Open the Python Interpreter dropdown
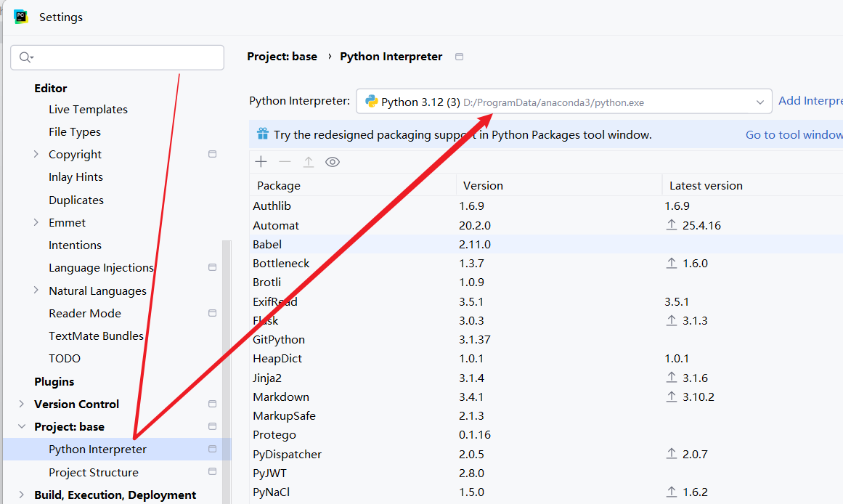This screenshot has width=843, height=504. 564,101
